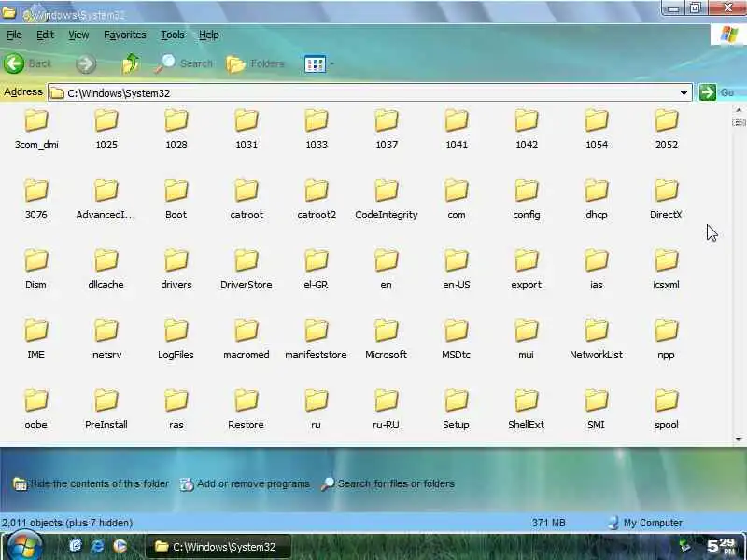
Task: Open the View menu
Action: pyautogui.click(x=78, y=35)
